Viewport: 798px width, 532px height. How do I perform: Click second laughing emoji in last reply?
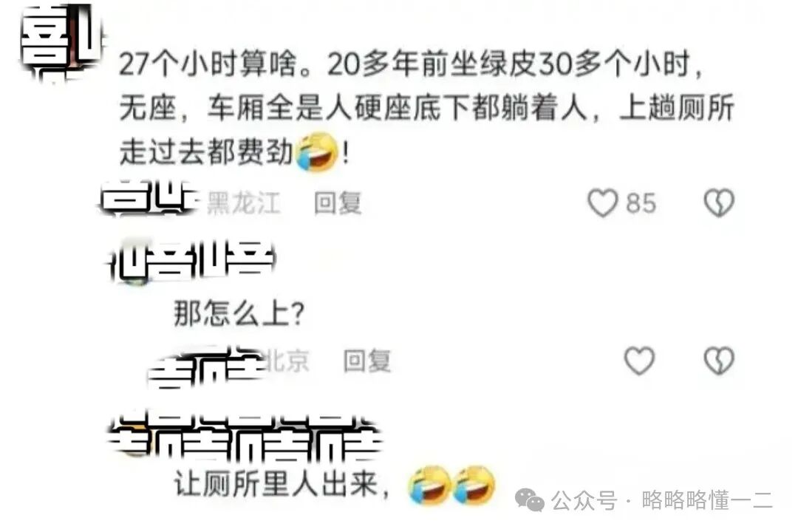click(x=474, y=485)
